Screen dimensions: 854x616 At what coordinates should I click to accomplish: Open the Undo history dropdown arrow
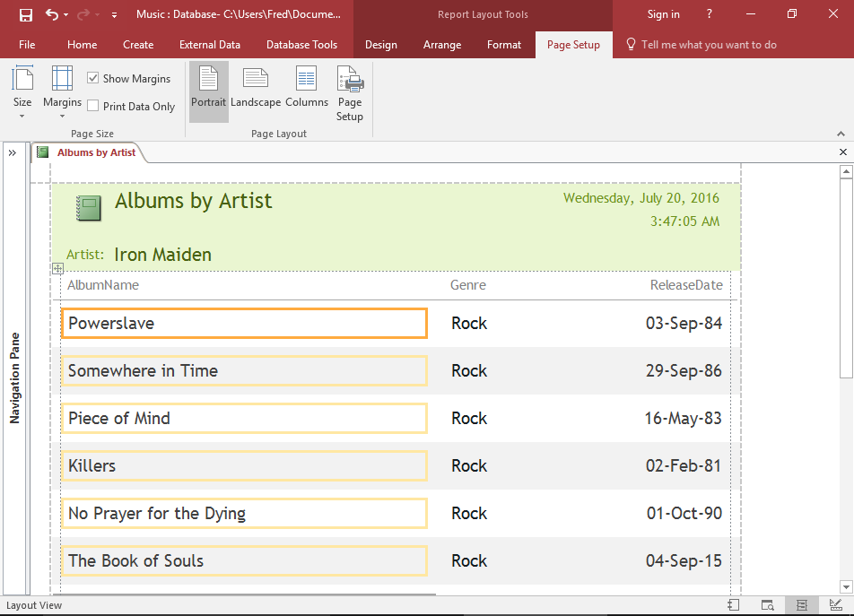(x=65, y=14)
